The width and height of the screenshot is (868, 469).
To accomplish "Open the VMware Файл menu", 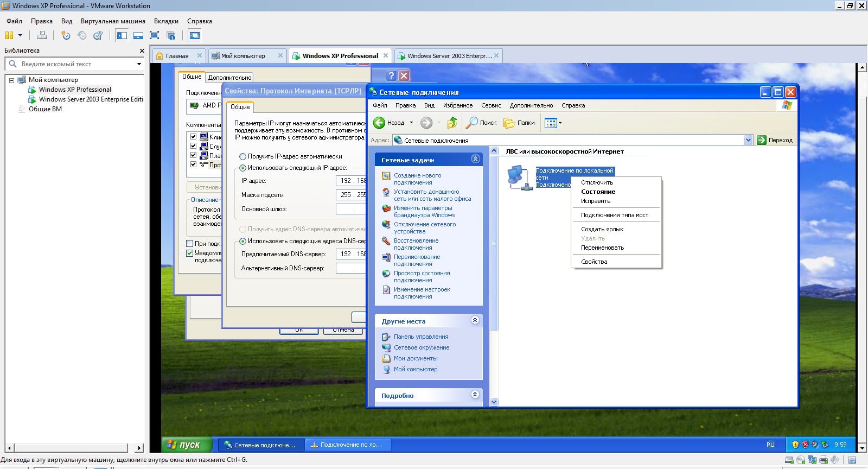I will pos(14,21).
